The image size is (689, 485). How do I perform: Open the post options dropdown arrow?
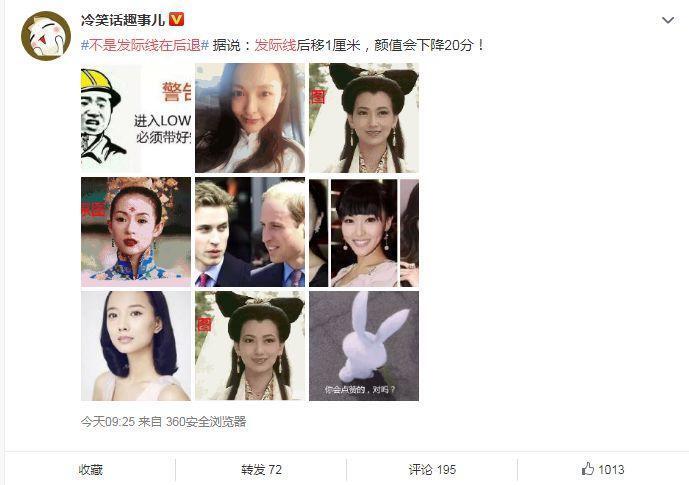668,20
